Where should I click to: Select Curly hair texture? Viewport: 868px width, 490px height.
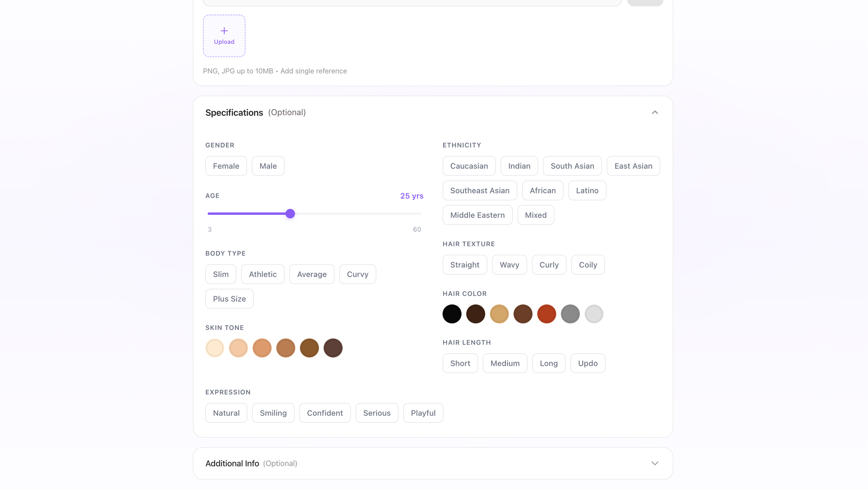click(549, 265)
